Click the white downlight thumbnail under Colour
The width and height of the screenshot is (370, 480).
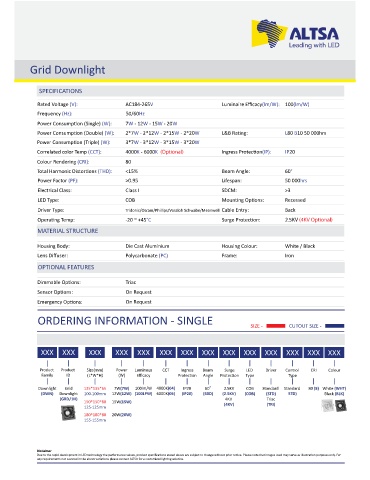click(x=328, y=405)
